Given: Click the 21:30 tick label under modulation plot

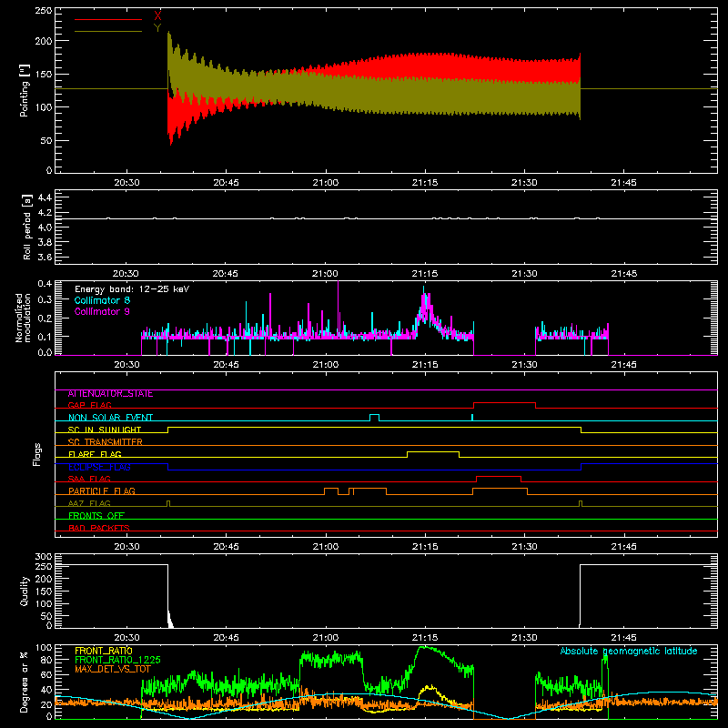Looking at the screenshot, I should click(524, 365).
